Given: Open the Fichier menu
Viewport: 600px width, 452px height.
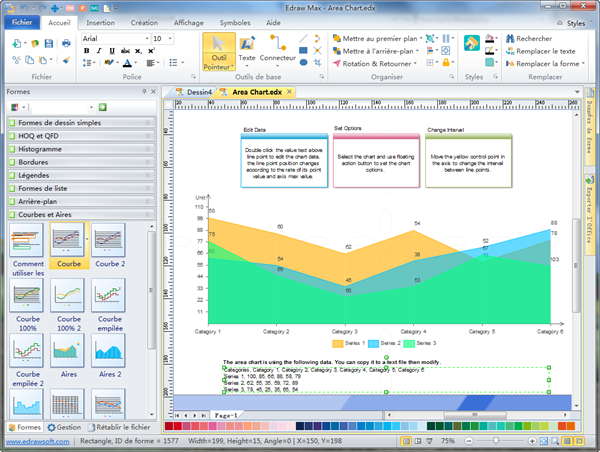Looking at the screenshot, I should tap(22, 21).
